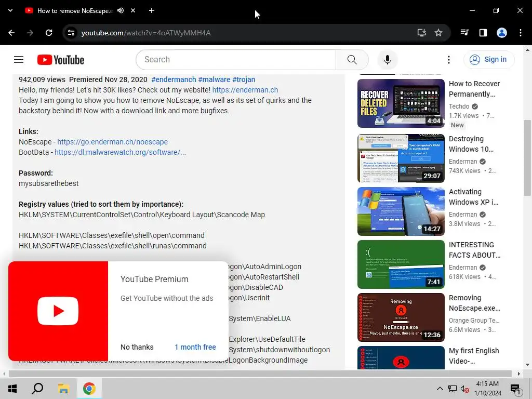The width and height of the screenshot is (532, 399).
Task: Open the Windows Start menu
Action: pos(12,389)
